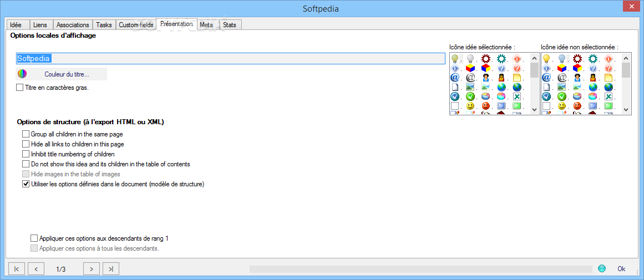Pick teal gear in non-selected idea icons
644x280 pixels.
[x=592, y=58]
